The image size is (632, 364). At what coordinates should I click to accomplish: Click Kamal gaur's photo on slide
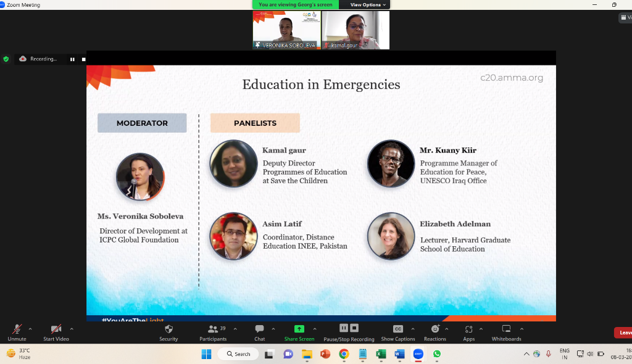[x=233, y=163]
